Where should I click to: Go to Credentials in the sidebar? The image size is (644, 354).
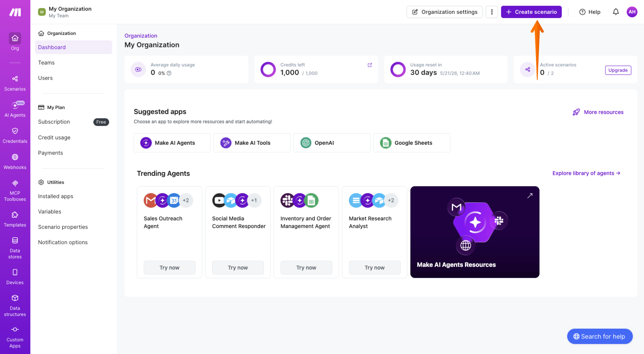(15, 136)
